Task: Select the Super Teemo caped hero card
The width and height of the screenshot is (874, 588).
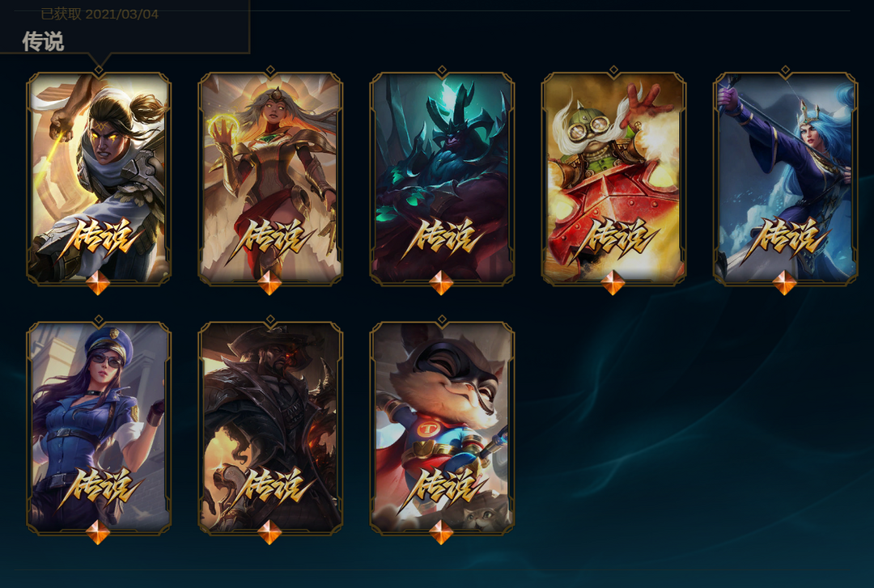Action: pyautogui.click(x=442, y=428)
